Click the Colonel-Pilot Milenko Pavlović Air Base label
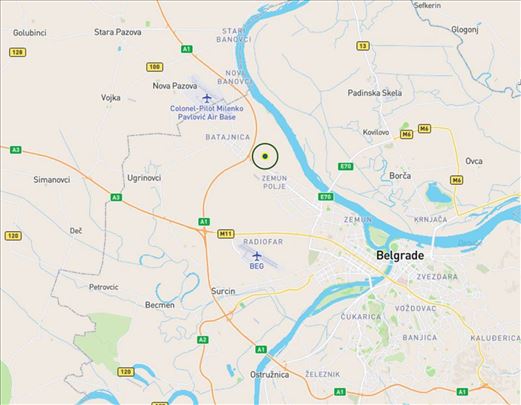This screenshot has height=405, width=521. (x=207, y=113)
